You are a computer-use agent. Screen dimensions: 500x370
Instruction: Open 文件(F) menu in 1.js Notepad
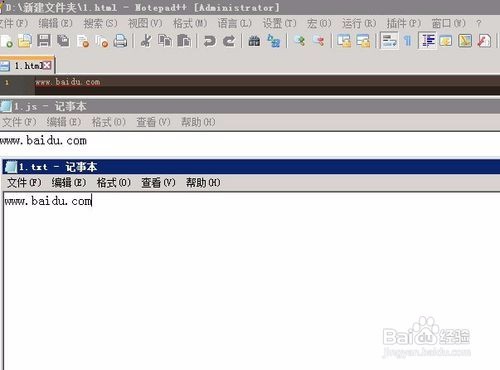[19, 122]
